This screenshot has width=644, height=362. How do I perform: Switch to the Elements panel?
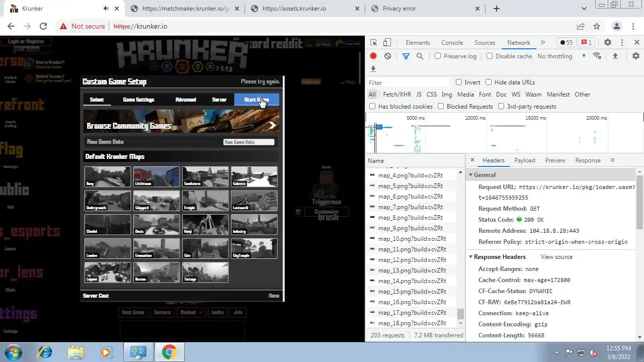(418, 43)
